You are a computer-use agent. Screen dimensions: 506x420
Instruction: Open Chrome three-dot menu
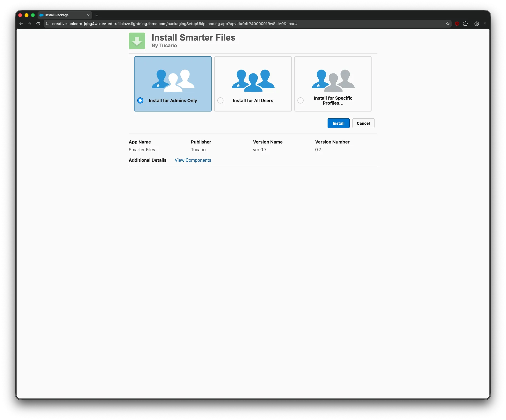[485, 24]
